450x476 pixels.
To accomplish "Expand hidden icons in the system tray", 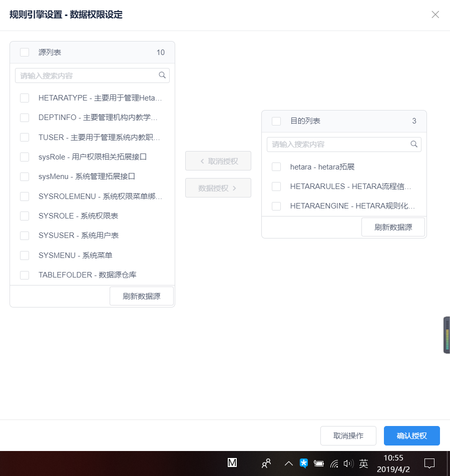I will [289, 463].
